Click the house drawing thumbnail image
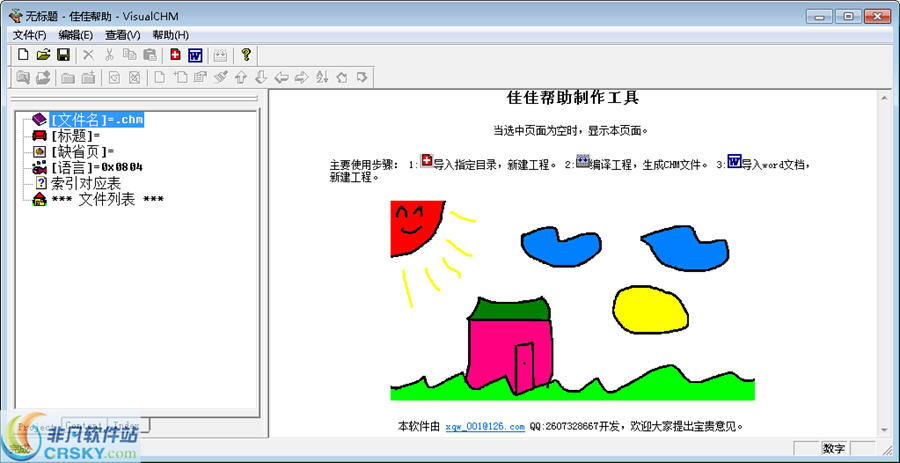Screen dimensions: 900x463 pyautogui.click(x=572, y=301)
